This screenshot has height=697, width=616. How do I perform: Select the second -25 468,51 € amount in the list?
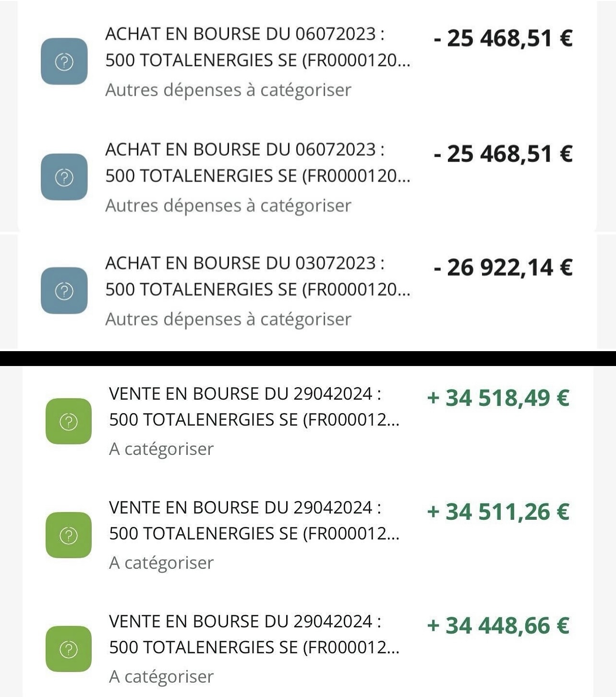(x=503, y=154)
